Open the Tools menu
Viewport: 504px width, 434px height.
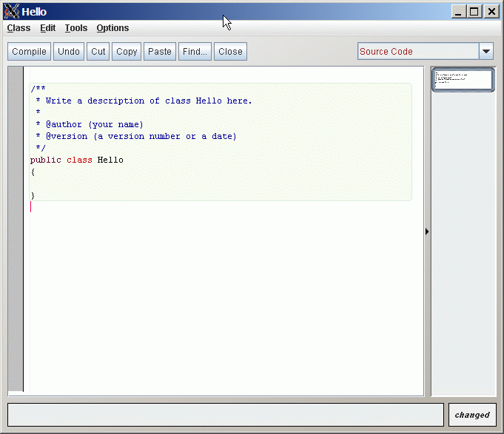click(x=75, y=28)
